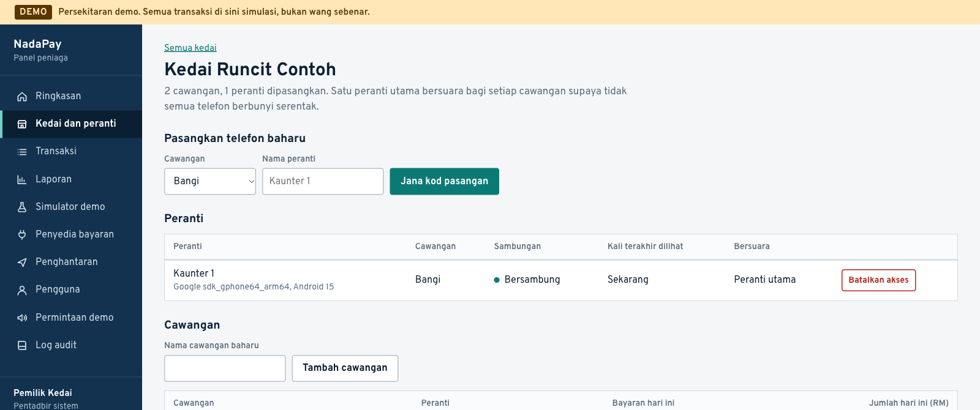Click the Bersuara column header
Viewport: 980px width, 410px height.
[752, 247]
